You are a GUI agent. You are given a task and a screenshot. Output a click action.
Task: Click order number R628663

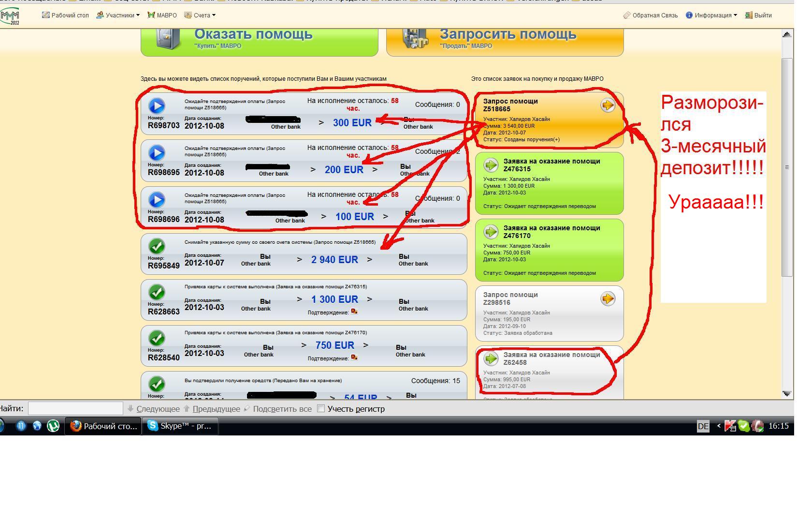pyautogui.click(x=164, y=312)
